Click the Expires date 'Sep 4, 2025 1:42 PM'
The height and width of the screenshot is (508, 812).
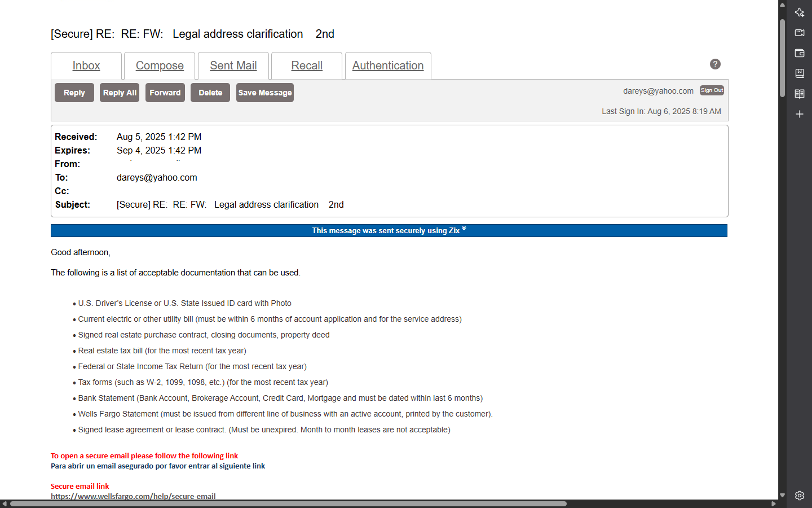(159, 150)
